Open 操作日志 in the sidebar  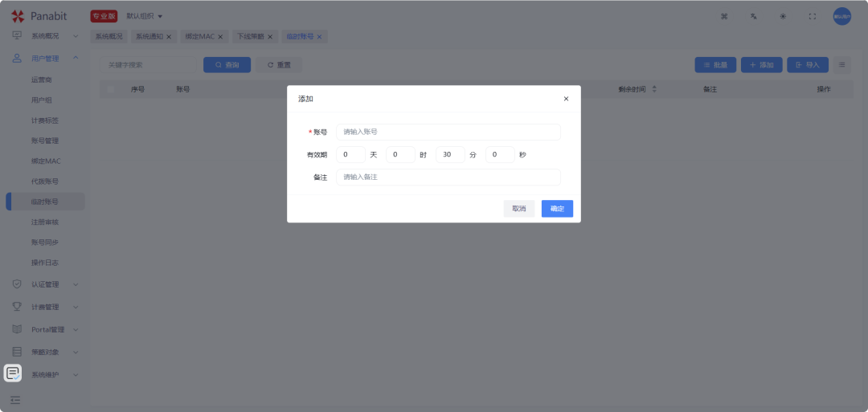click(x=45, y=262)
